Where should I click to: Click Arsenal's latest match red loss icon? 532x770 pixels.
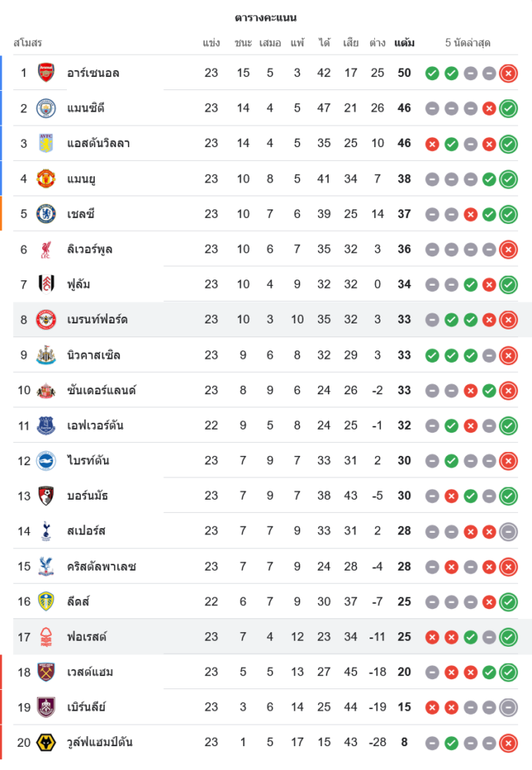[x=508, y=73]
